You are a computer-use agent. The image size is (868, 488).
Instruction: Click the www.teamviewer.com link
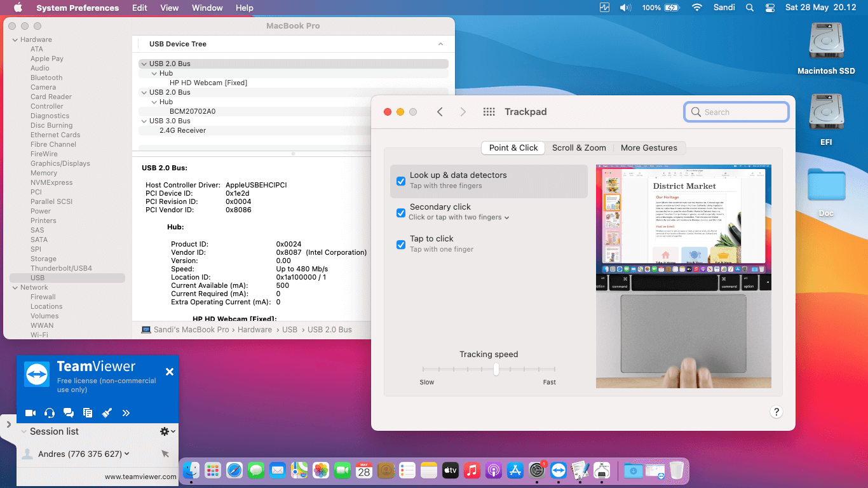click(x=140, y=477)
